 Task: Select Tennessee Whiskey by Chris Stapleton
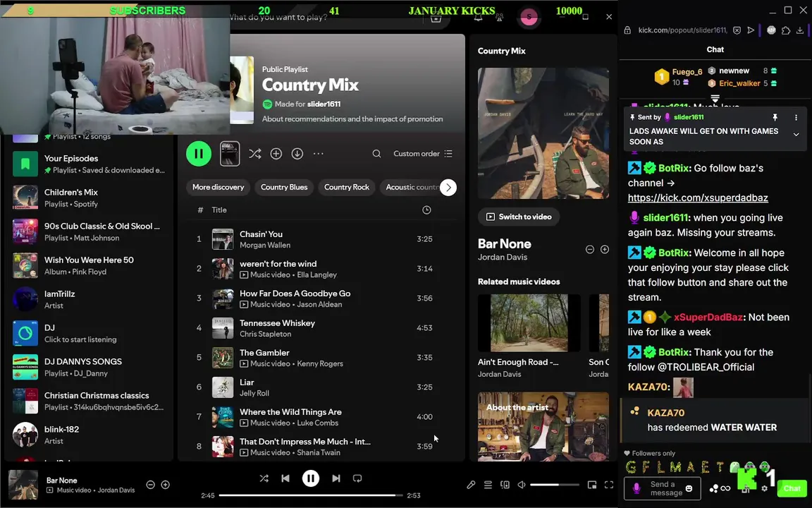tap(322, 327)
